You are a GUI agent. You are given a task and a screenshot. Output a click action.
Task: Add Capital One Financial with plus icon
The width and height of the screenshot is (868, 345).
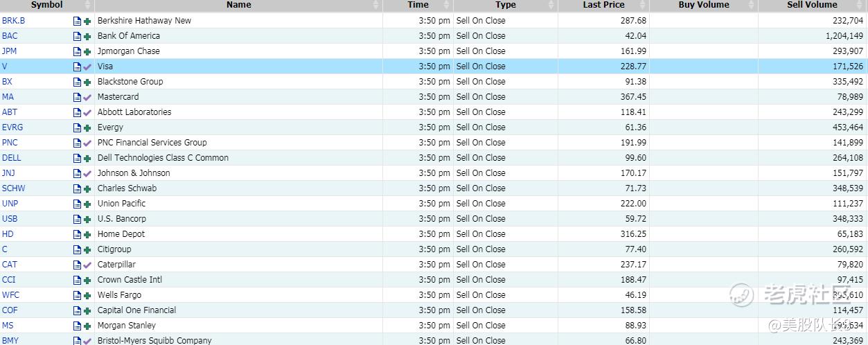87,310
